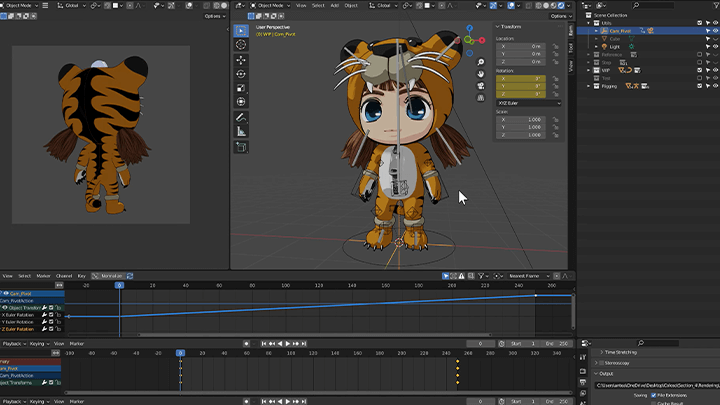Jump to end frame in upper timeline

coord(304,343)
